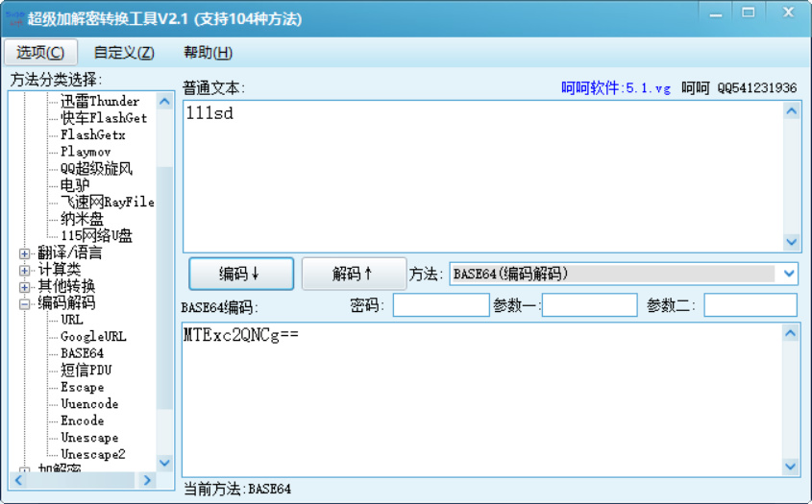Click the 当前方法:BASE64 status text
This screenshot has height=504, width=812.
pos(237,489)
